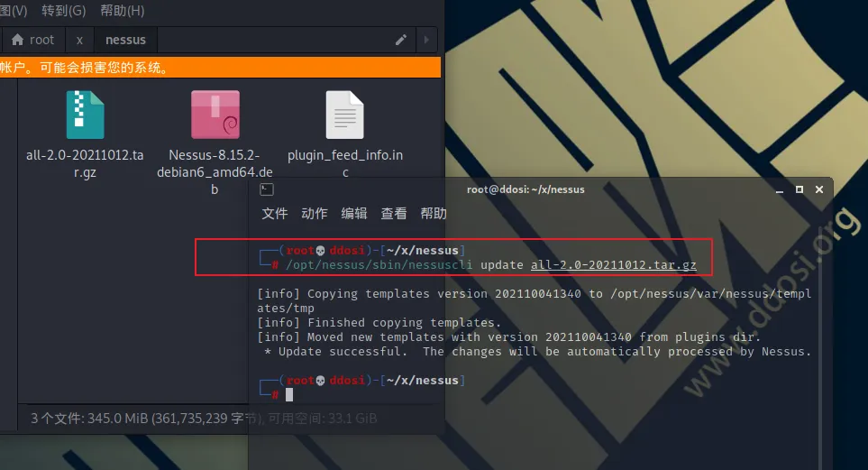868x470 pixels.
Task: Maximize the terminal window
Action: point(799,190)
